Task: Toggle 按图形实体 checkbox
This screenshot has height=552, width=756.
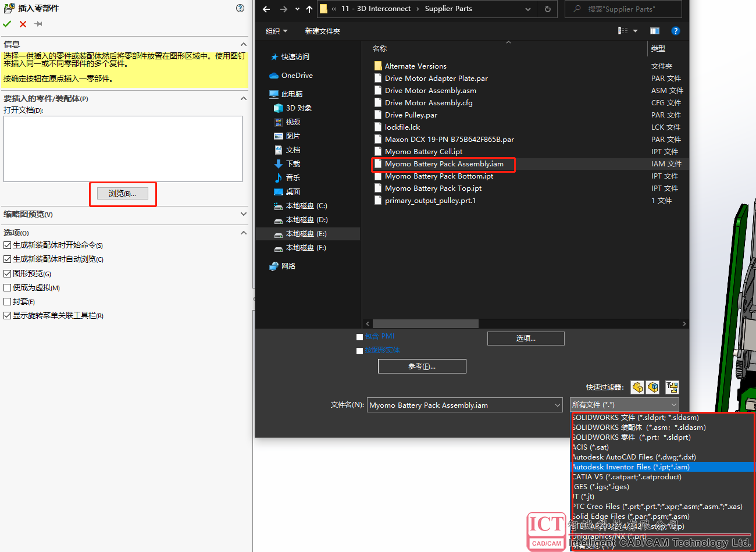Action: pyautogui.click(x=359, y=351)
